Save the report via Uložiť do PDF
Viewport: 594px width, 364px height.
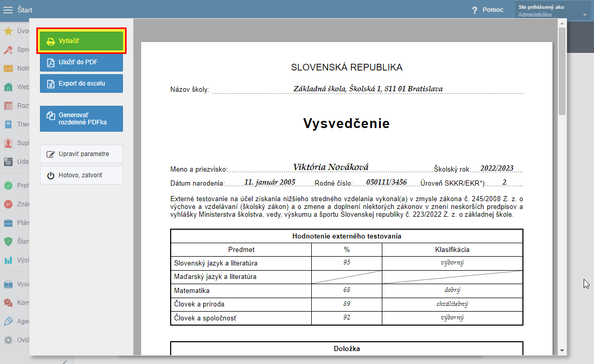pyautogui.click(x=81, y=62)
